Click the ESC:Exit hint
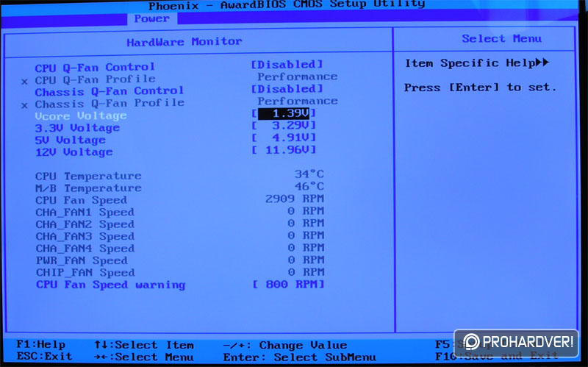Viewport: 588px width, 367px height. point(44,357)
